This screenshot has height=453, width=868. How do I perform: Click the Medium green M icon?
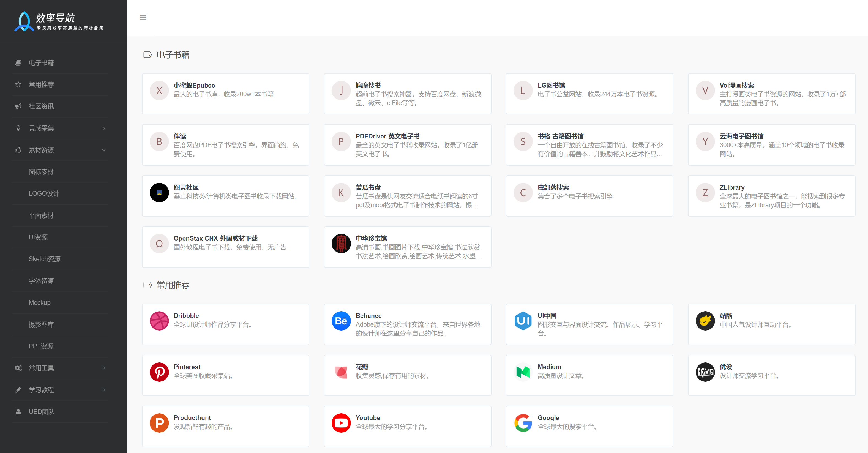coord(523,372)
